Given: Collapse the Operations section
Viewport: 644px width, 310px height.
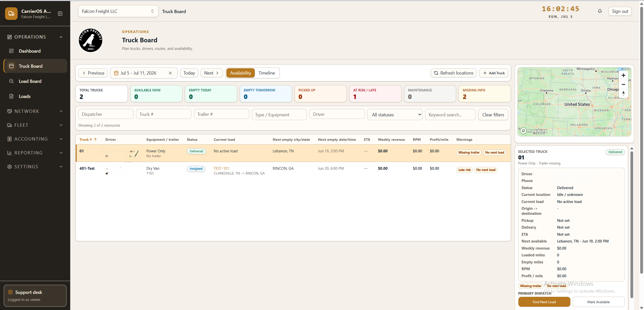Looking at the screenshot, I should [35, 37].
